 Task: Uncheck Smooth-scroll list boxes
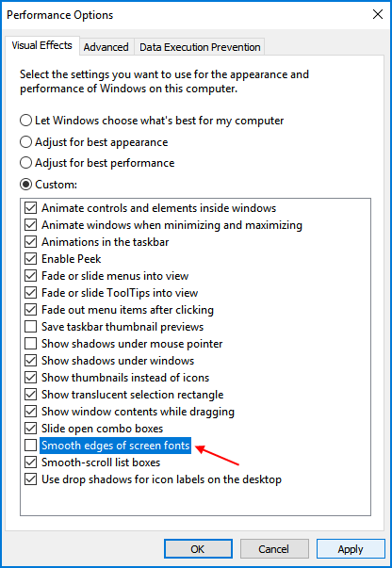(x=31, y=463)
